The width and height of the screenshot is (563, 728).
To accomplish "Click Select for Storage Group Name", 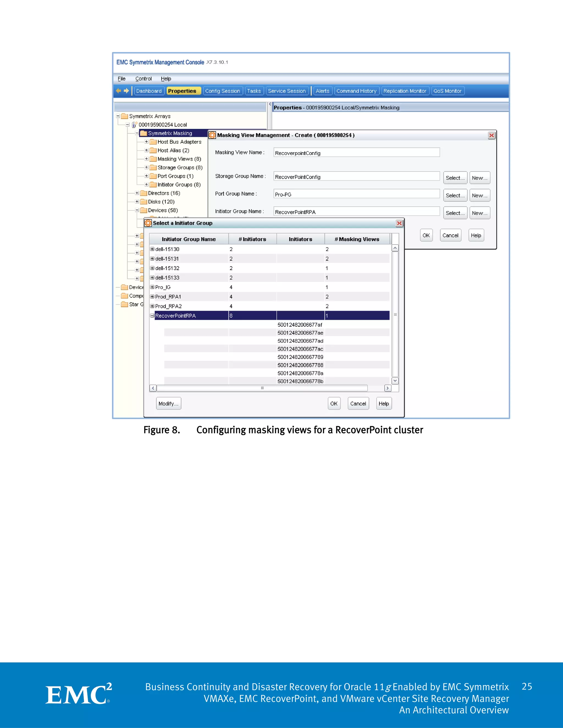I will [455, 178].
